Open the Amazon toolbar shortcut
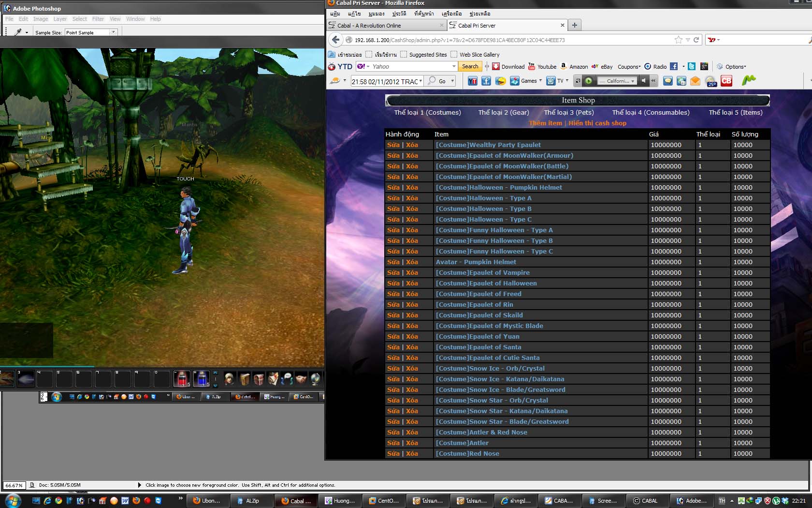This screenshot has height=508, width=812. 574,67
